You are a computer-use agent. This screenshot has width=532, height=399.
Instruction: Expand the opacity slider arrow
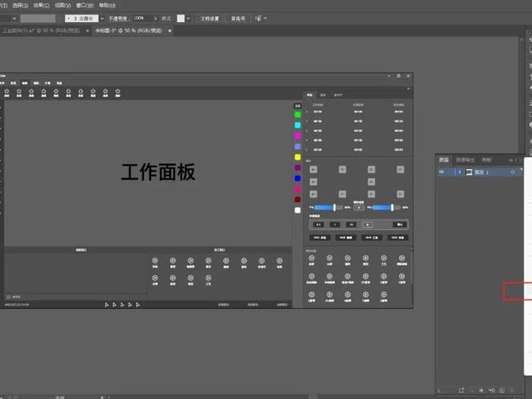tap(156, 19)
